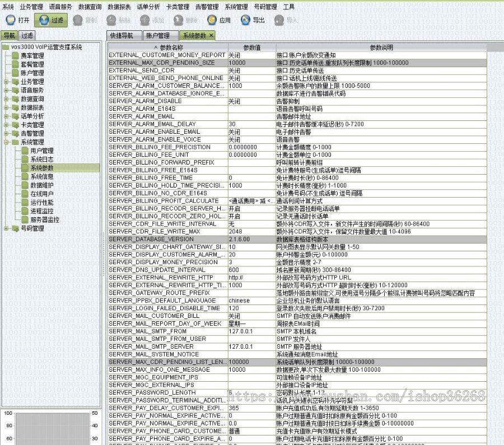The image size is (504, 445).
Task: Click the 运行性能 tree node icon
Action: pos(25,203)
